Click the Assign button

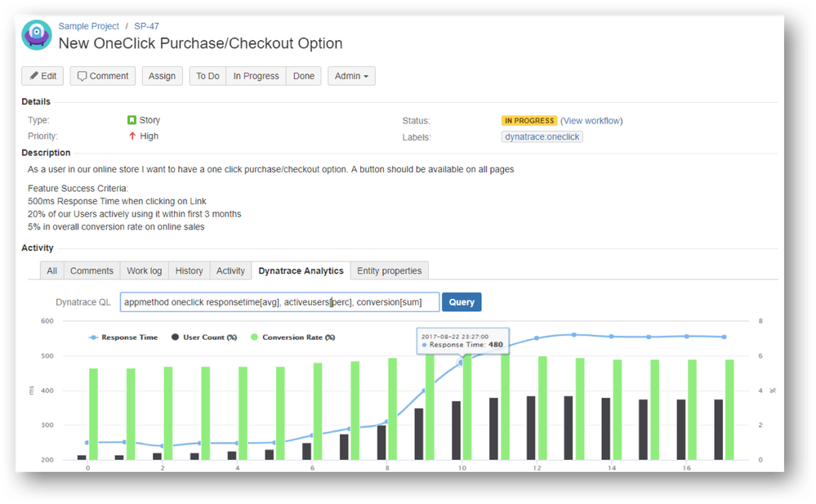tap(162, 76)
